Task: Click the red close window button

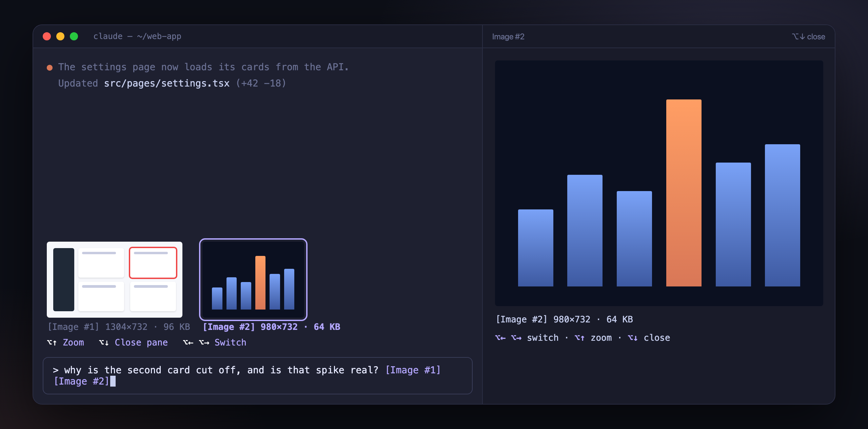Action: tap(47, 36)
